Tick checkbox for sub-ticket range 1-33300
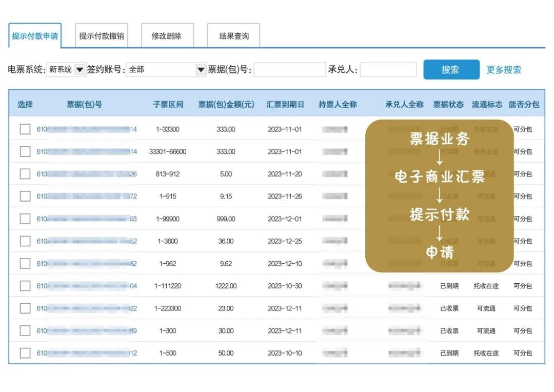This screenshot has height=392, width=554. (x=25, y=129)
